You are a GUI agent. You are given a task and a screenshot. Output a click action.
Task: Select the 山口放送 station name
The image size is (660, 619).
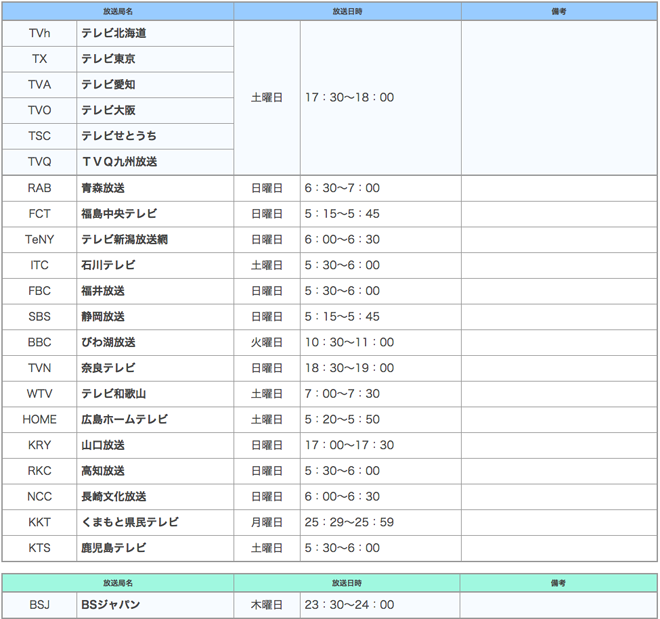103,445
